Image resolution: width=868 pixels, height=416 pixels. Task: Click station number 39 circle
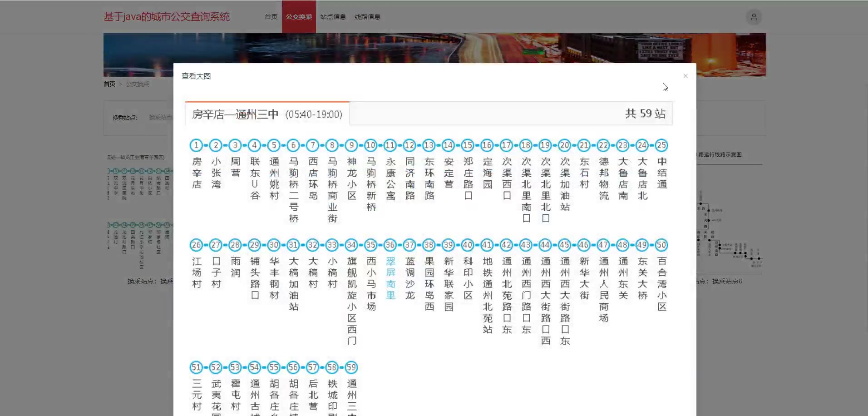pos(448,245)
